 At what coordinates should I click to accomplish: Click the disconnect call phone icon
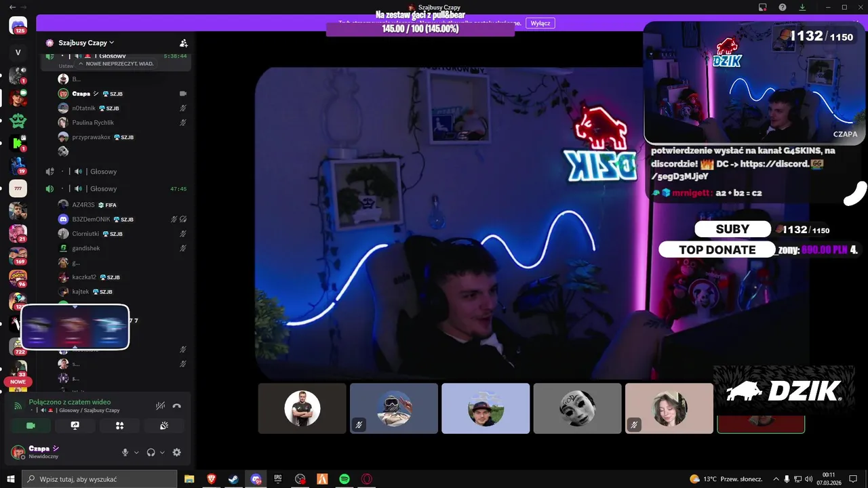click(177, 406)
